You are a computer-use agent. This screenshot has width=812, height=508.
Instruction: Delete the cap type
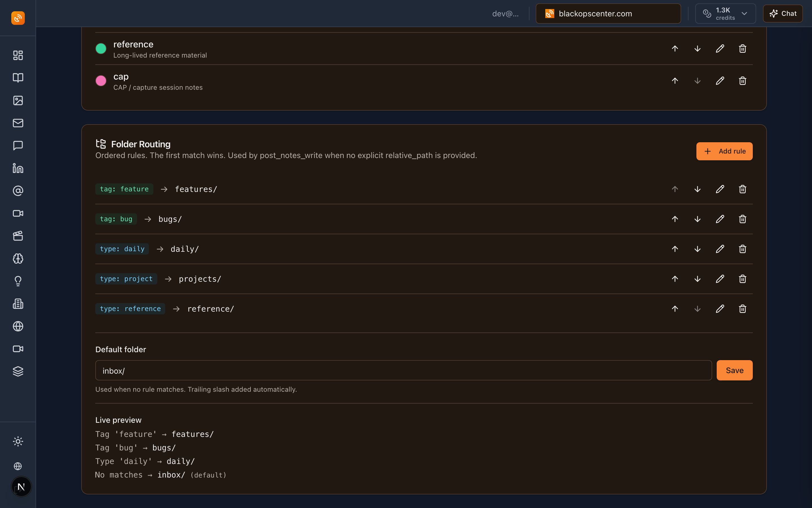pos(742,81)
